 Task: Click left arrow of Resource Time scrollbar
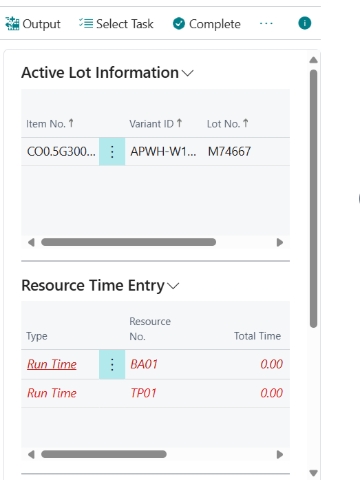point(31,454)
